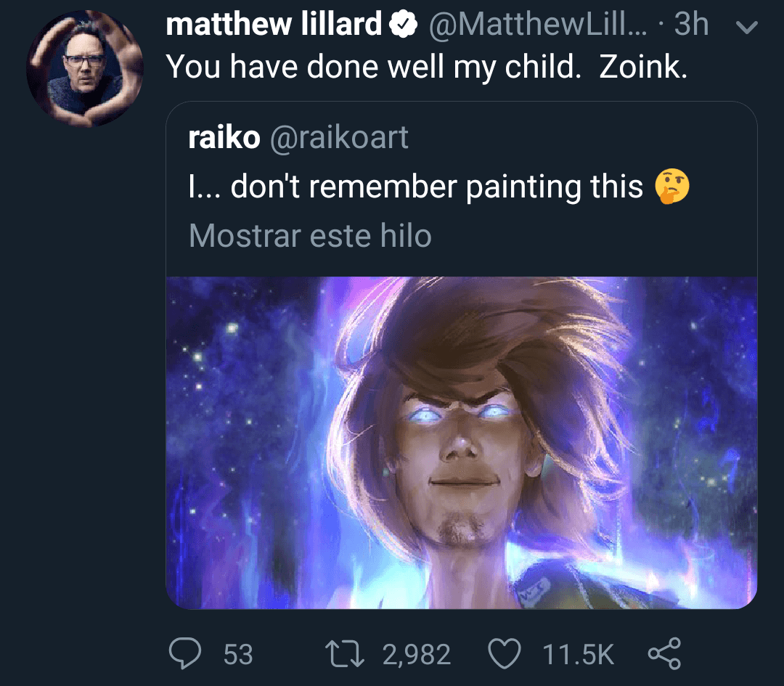Click the "raiko" name in the quoted tweet
This screenshot has width=784, height=686.
click(x=224, y=138)
